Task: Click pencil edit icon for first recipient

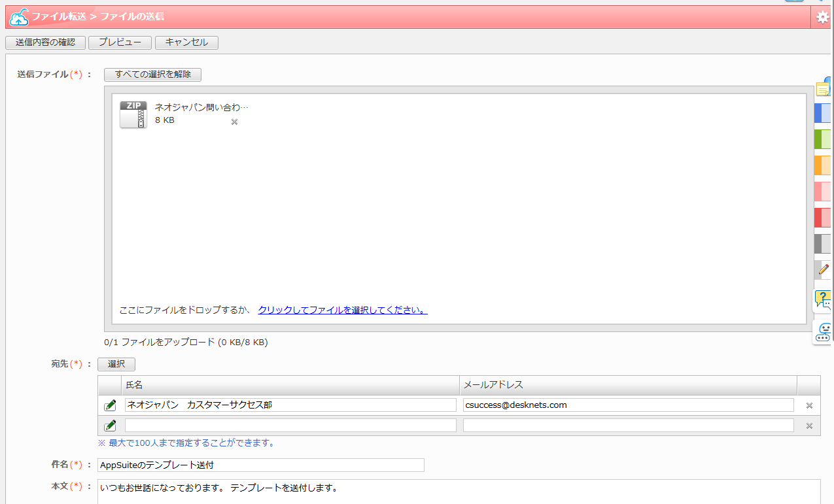Action: 110,405
